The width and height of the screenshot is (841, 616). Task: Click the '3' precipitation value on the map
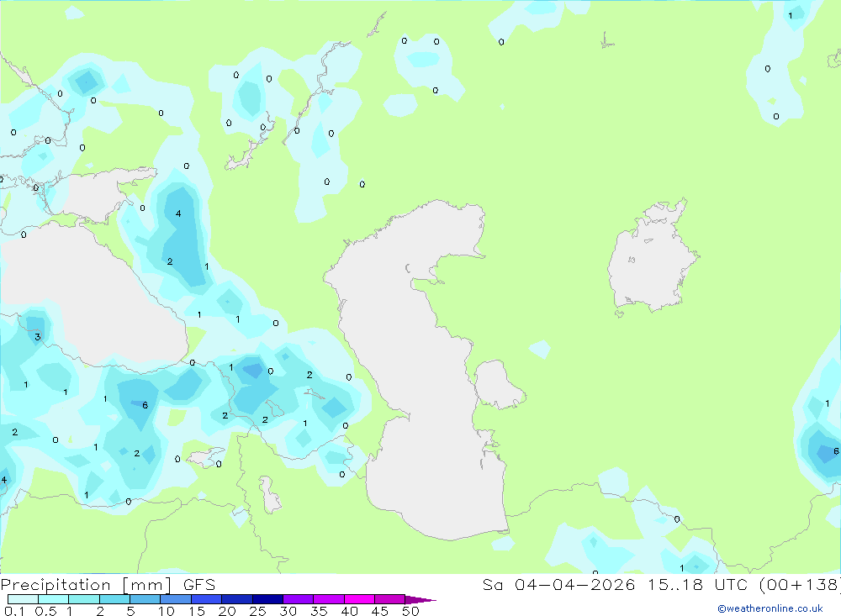38,337
